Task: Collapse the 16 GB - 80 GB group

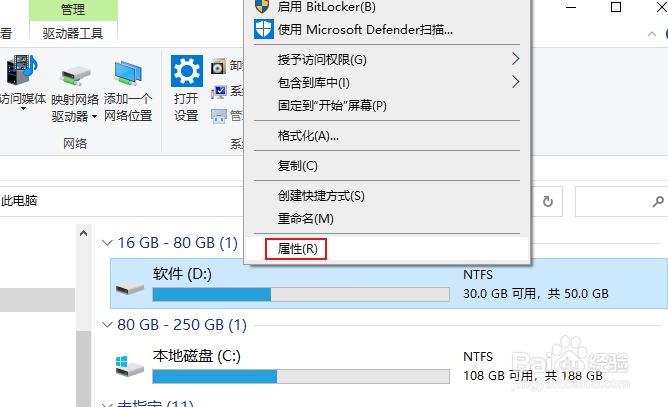Action: (107, 243)
